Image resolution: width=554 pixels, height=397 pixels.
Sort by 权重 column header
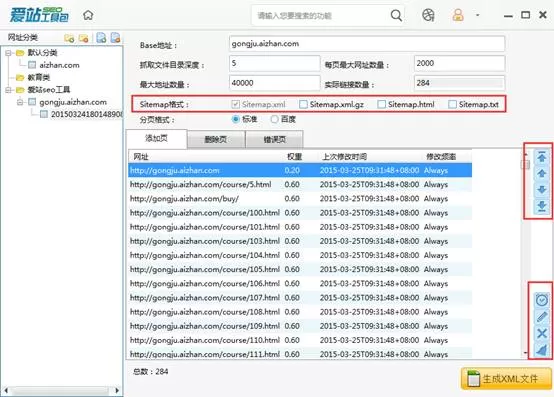(294, 156)
